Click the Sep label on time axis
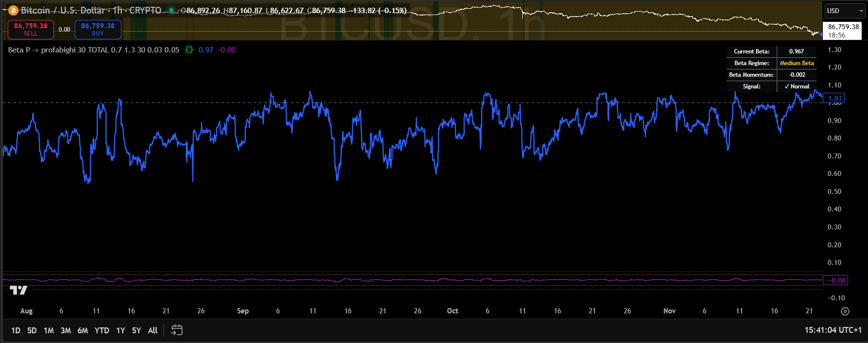The width and height of the screenshot is (868, 343). coord(243,311)
